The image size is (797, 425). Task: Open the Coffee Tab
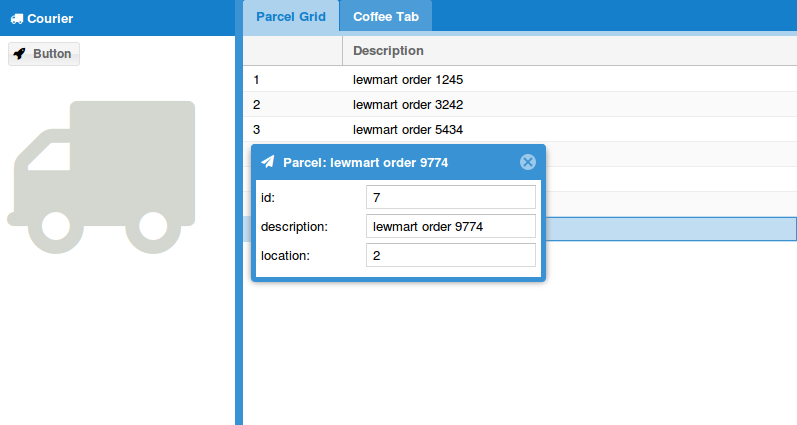click(x=386, y=17)
